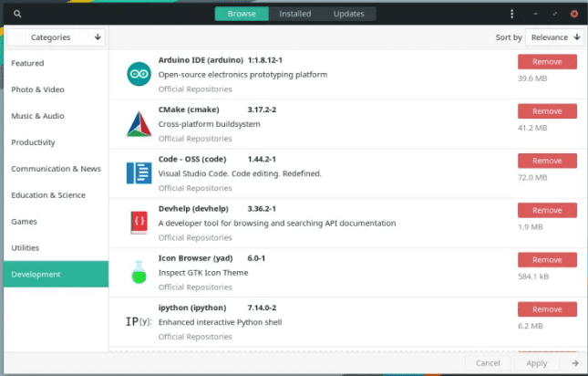Open ipython (ipython) title text
This screenshot has width=588, height=376.
(x=192, y=308)
